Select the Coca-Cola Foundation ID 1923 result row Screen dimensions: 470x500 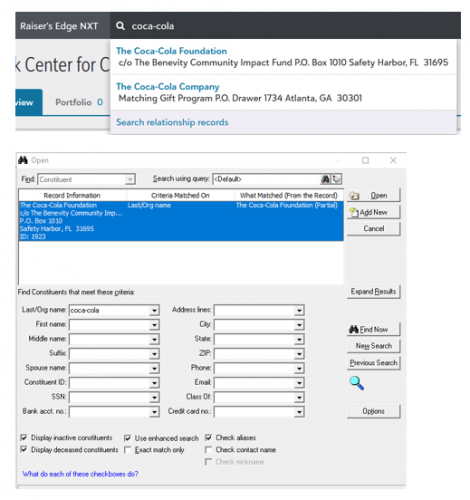point(181,221)
